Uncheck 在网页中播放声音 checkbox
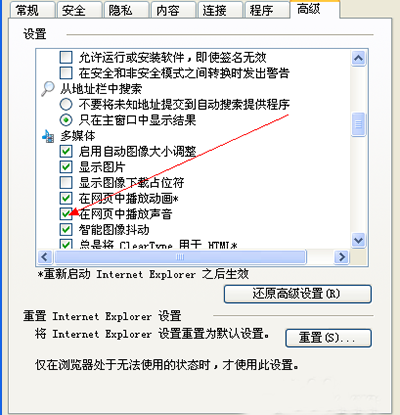400x415 pixels. pyautogui.click(x=66, y=214)
